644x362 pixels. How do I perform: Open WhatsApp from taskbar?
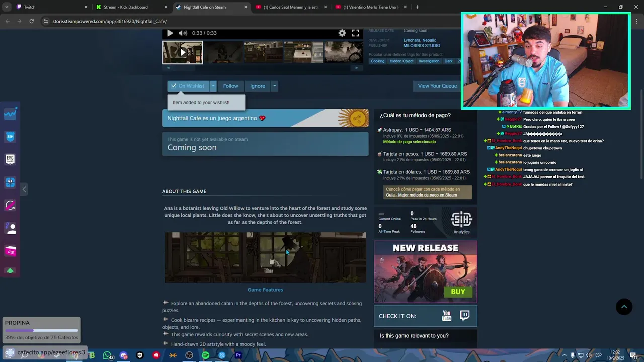click(x=107, y=355)
